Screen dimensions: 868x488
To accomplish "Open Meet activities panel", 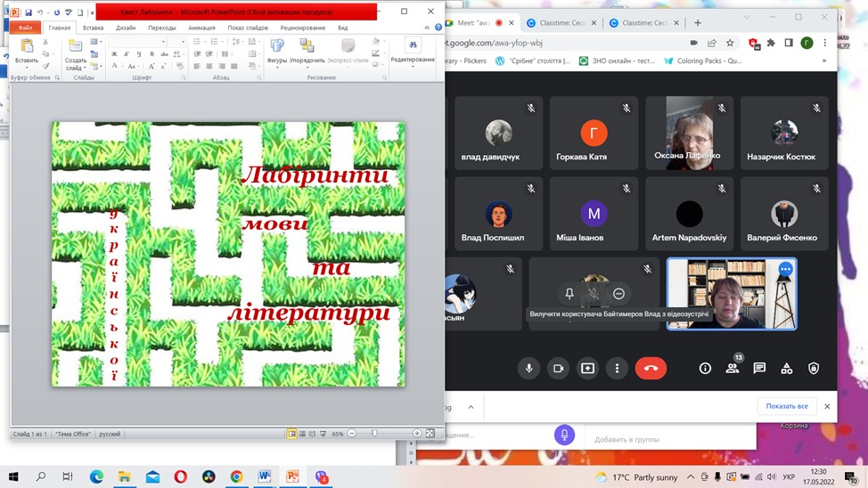I will click(786, 368).
